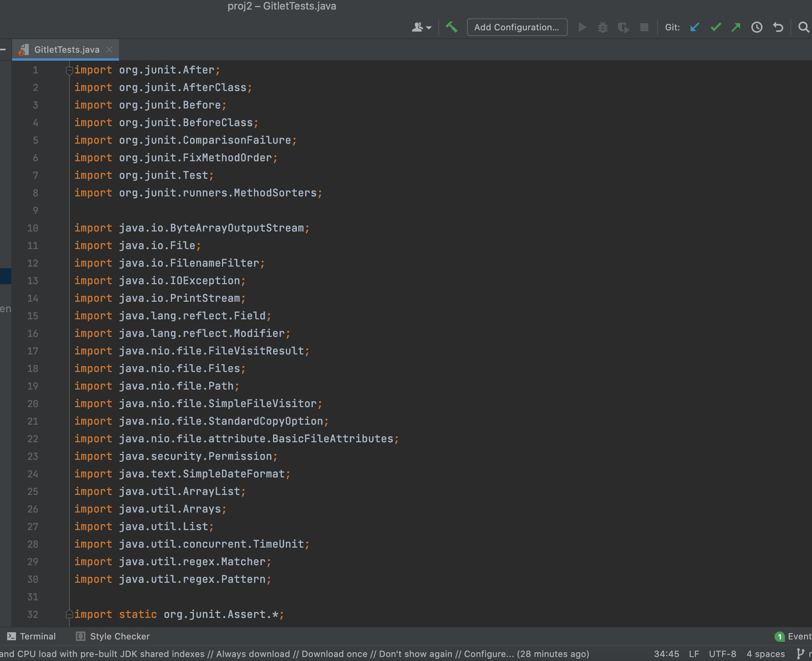Collapse imports fold marker at line 1
Screen dimensions: 812x661
[69, 70]
